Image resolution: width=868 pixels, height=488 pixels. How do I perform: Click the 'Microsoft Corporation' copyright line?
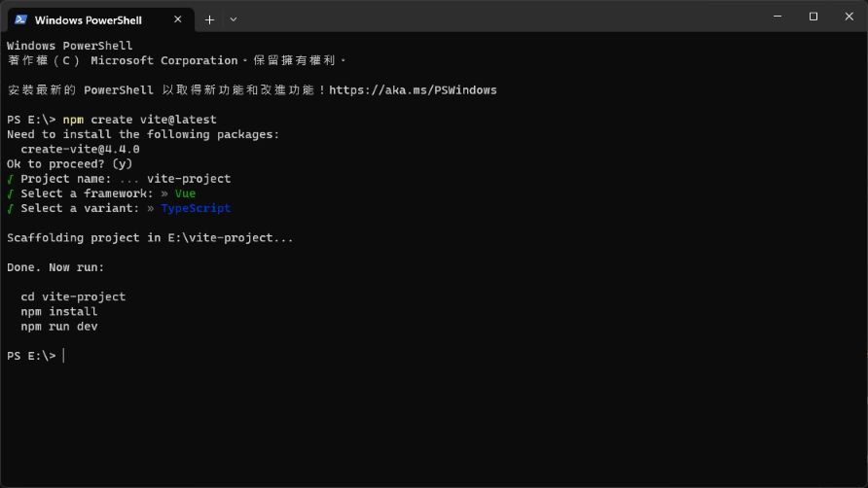tap(176, 60)
